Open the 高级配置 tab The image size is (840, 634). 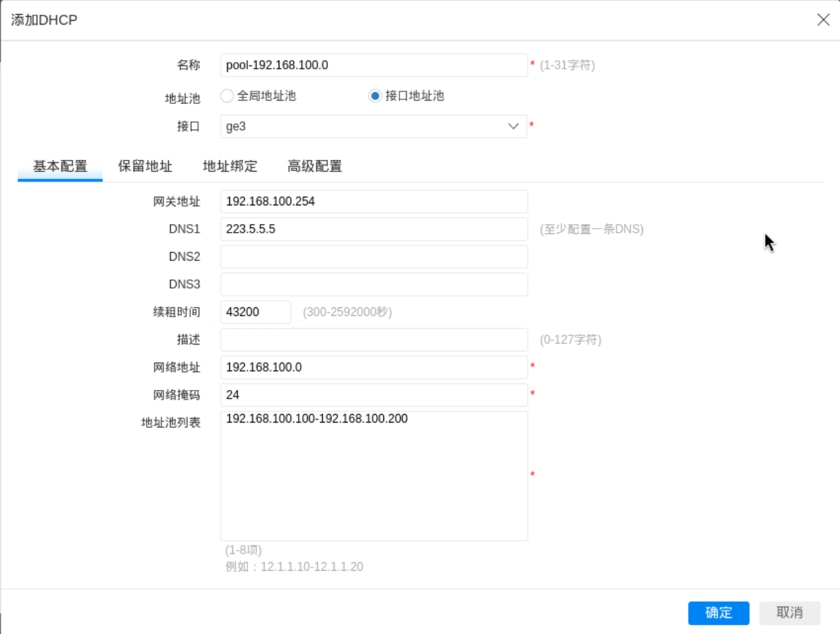pyautogui.click(x=315, y=167)
